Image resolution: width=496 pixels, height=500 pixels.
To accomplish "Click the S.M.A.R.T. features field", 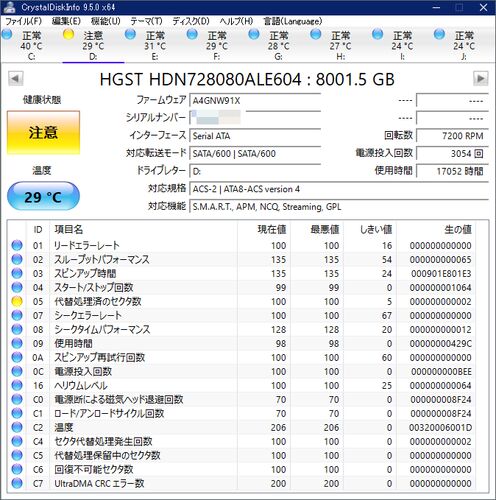I will 339,207.
